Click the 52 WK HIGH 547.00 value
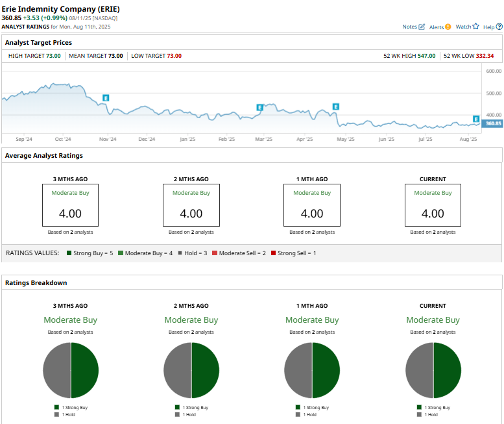504x424 pixels. 427,56
